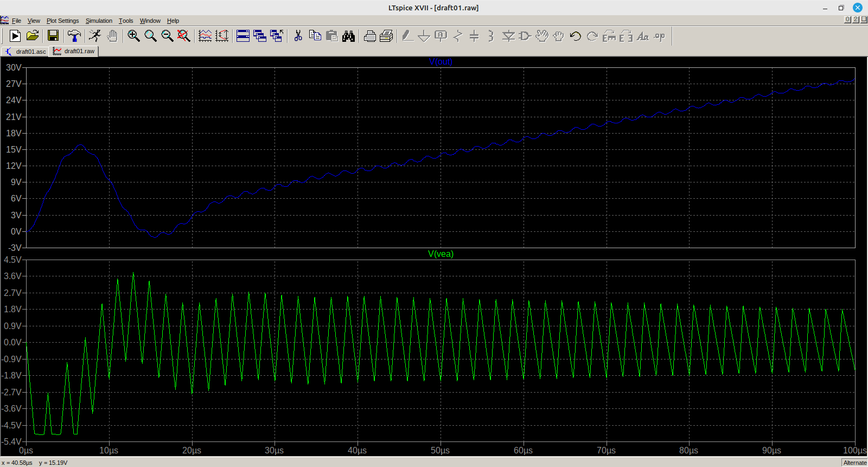Viewport: 868px width, 467px height.
Task: Open the View menu
Action: click(34, 21)
